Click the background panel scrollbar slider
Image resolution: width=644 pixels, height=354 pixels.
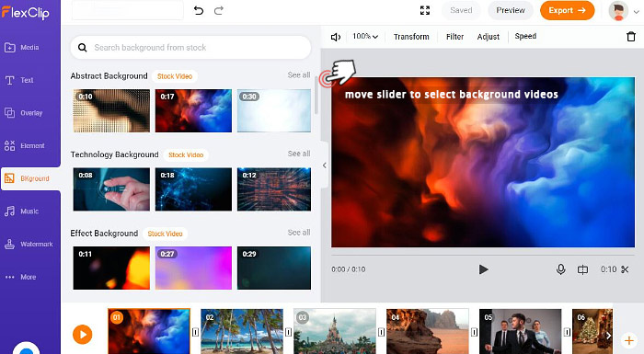click(316, 96)
